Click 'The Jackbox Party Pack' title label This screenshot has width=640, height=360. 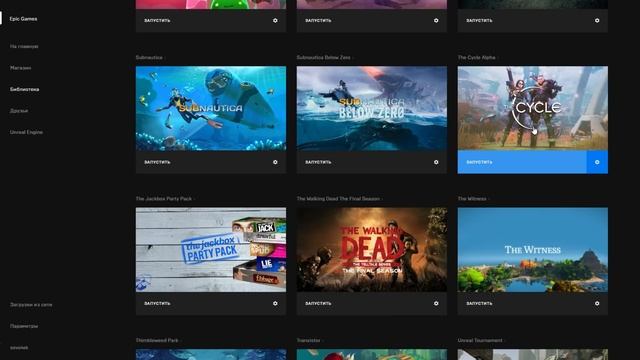(x=164, y=199)
